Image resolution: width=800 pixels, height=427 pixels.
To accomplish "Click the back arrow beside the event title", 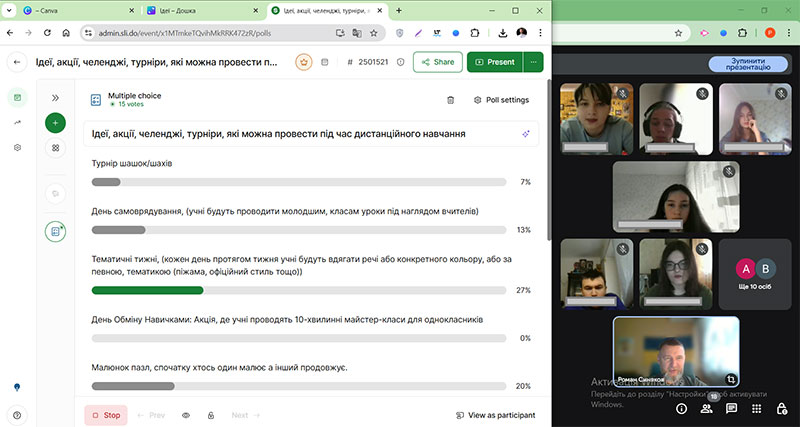I will [16, 62].
